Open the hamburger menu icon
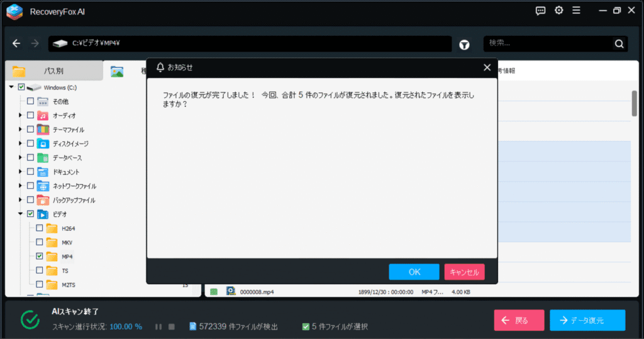Screen dimensions: 644x339 [576, 10]
